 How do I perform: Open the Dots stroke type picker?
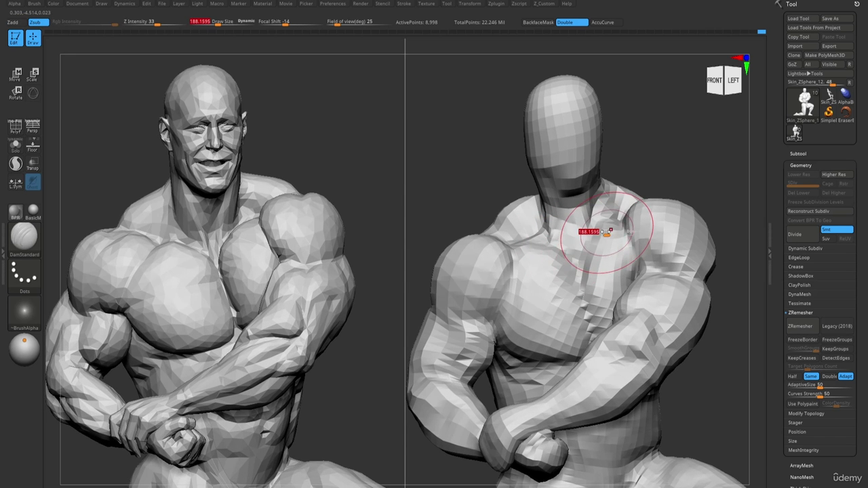coord(24,277)
